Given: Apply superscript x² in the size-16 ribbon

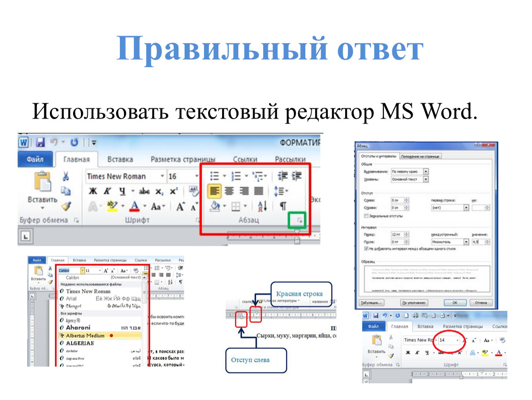Looking at the screenshot, I should tap(174, 191).
